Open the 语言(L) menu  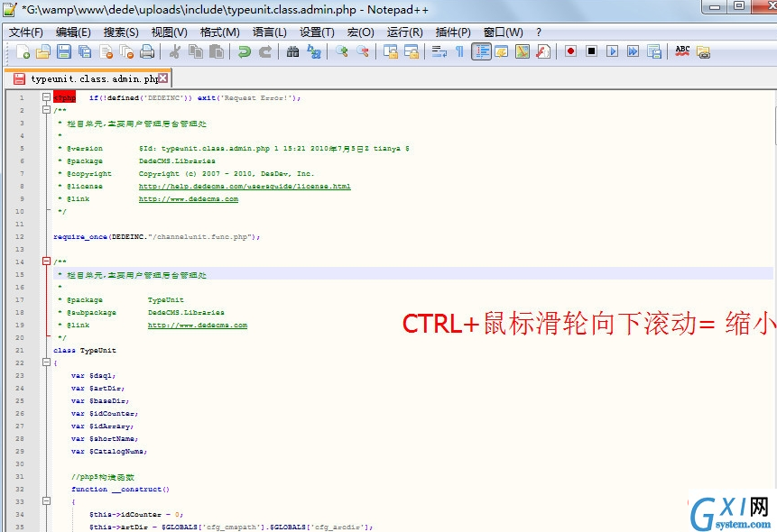(x=270, y=32)
